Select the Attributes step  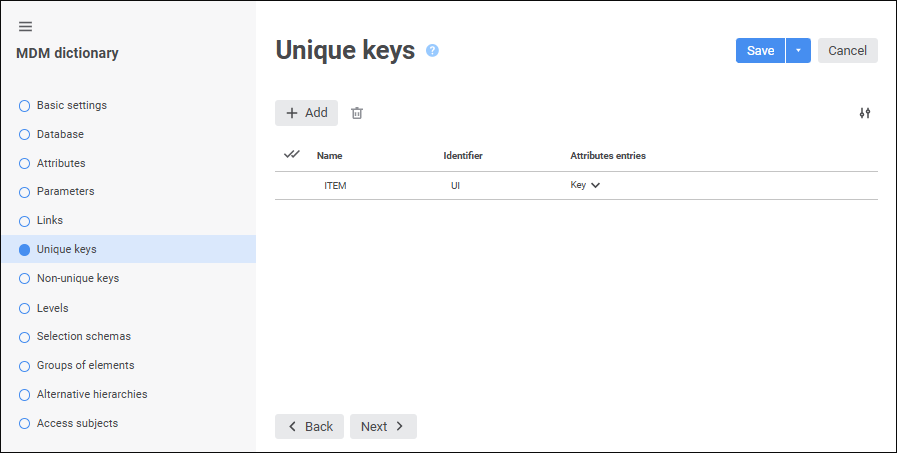(x=61, y=163)
